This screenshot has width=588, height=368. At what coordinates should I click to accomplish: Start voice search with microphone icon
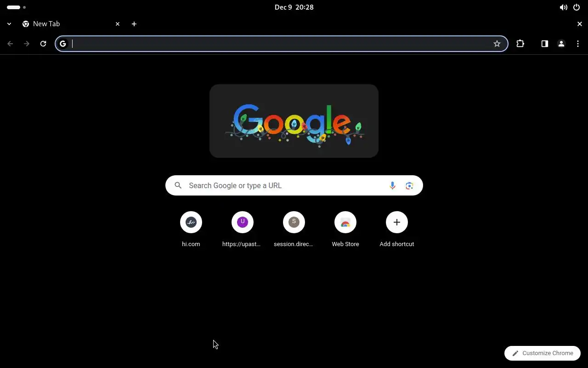392,185
